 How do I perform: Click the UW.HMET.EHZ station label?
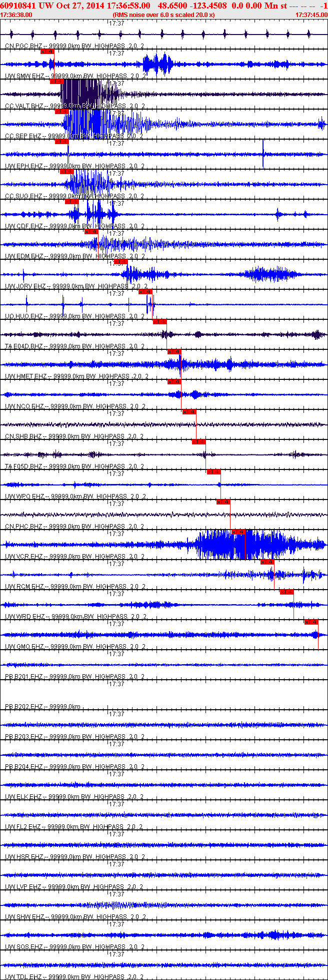(x=25, y=376)
